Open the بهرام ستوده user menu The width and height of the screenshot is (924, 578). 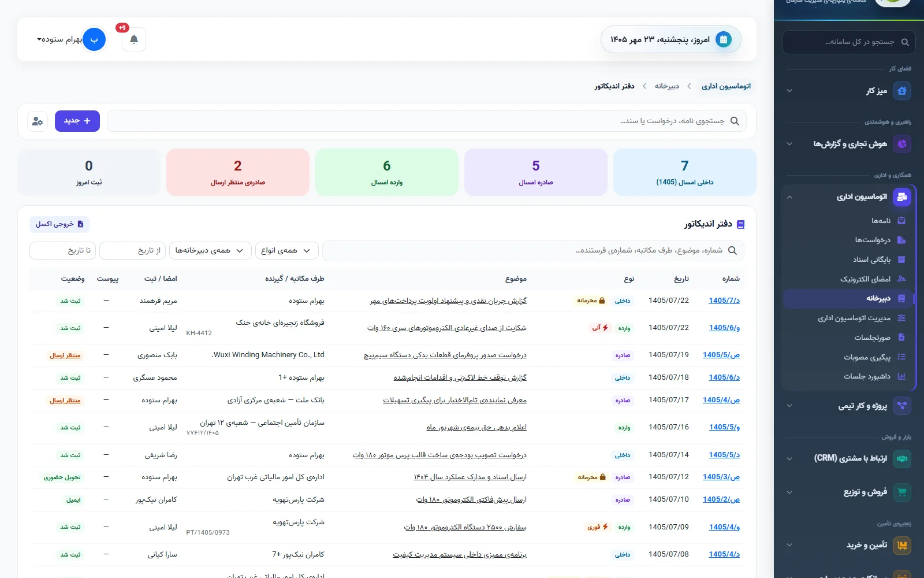click(x=71, y=39)
